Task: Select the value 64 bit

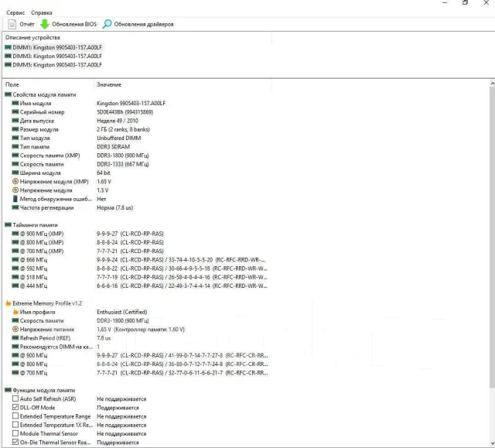Action: click(103, 173)
